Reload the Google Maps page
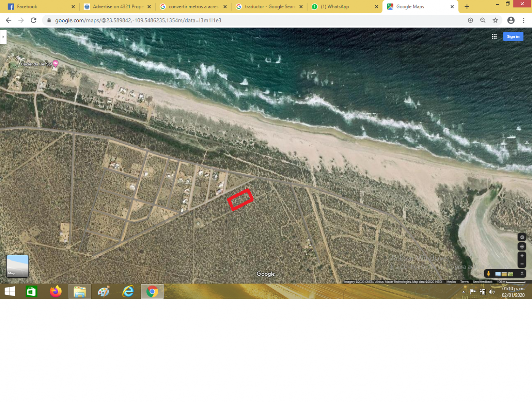Screen dimensions: 532x402 (x=33, y=21)
